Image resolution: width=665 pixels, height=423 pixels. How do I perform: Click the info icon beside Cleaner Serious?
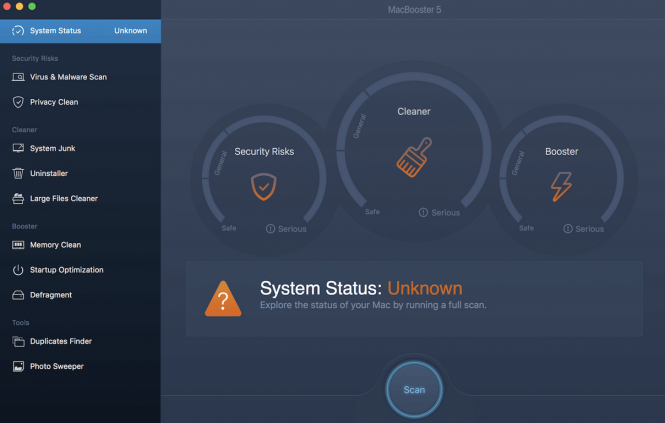424,212
